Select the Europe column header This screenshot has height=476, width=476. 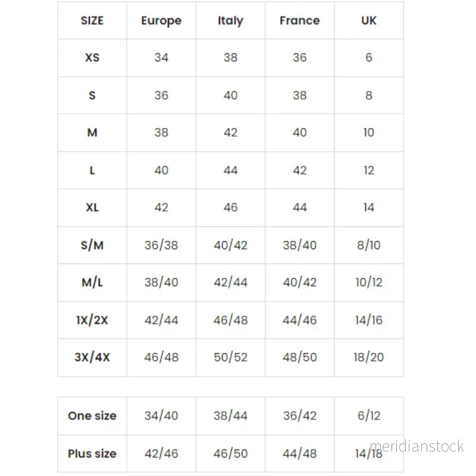[x=161, y=21]
